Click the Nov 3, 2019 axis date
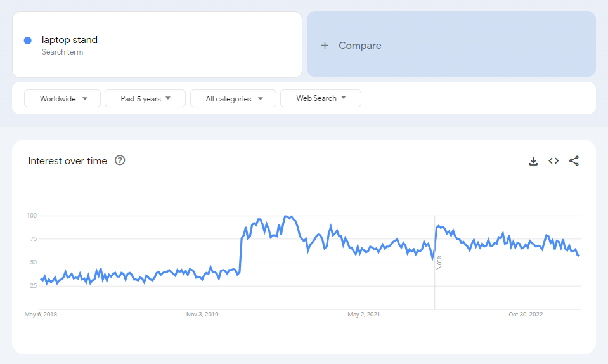Screen dimensions: 608x364 click(x=202, y=315)
